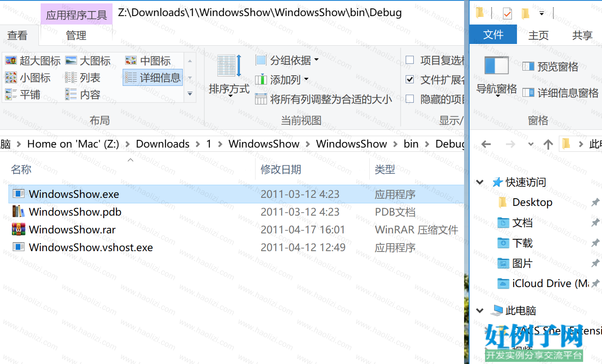Click the group by (分组依据) icon
Viewport: 602px width, 364px height.
pyautogui.click(x=261, y=60)
